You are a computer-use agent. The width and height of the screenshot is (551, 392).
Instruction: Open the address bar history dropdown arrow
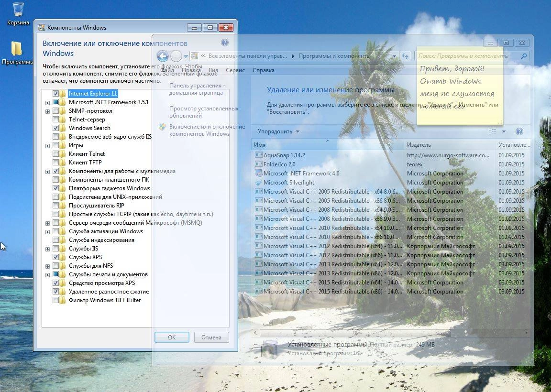[x=394, y=56]
